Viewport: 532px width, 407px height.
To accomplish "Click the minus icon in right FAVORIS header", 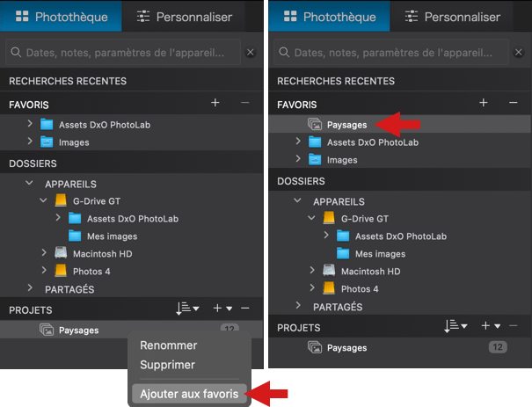I will coord(513,103).
